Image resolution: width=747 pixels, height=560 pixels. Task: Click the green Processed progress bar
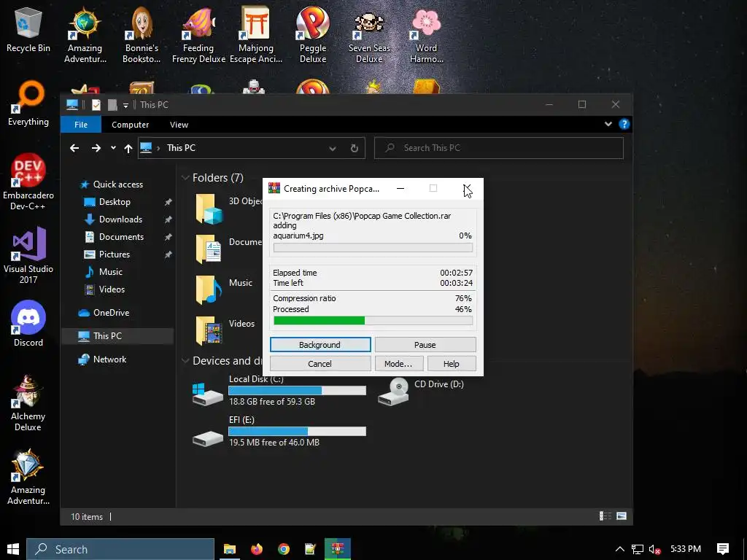click(373, 321)
